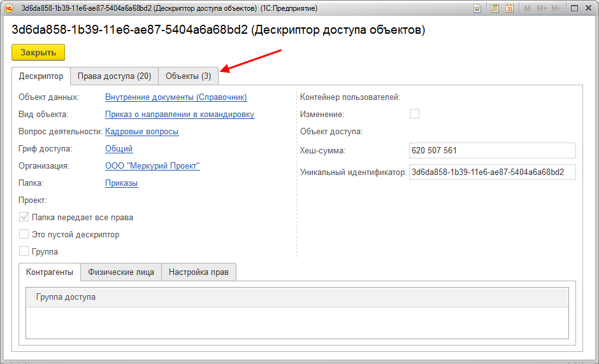Follow the Кадровые вопросы link
The width and height of the screenshot is (599, 364).
point(141,132)
